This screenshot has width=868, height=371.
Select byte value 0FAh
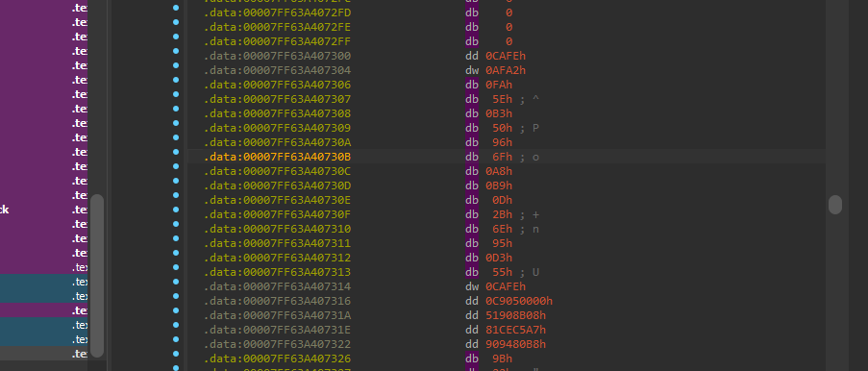coord(499,86)
